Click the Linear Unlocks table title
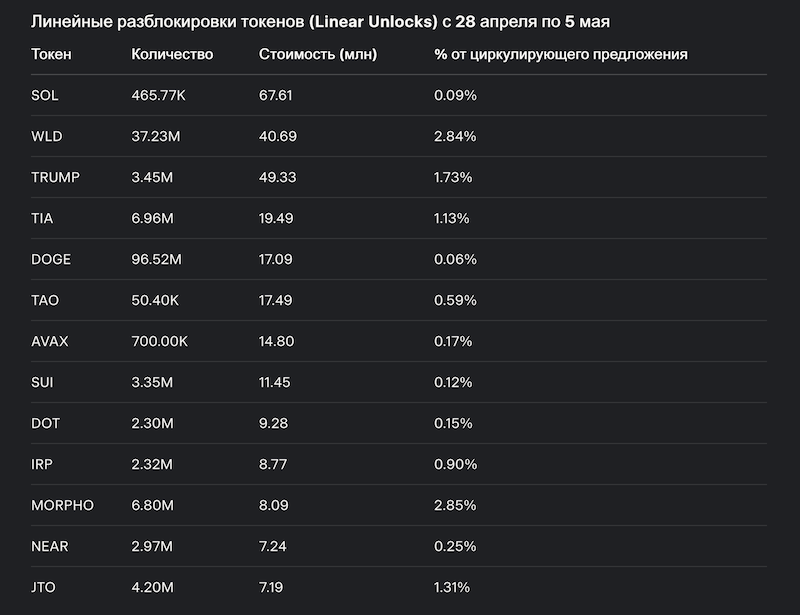Viewport: 800px width, 615px height. click(x=320, y=22)
